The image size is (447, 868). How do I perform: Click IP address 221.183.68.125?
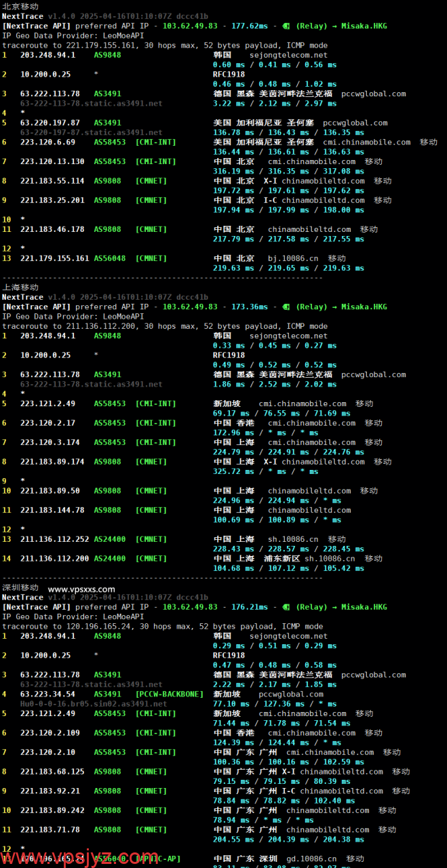[x=52, y=771]
